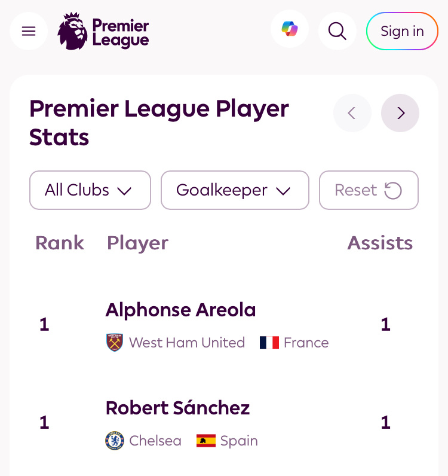Open Alphonse Areola's player profile
Screen dimensions: 448x476
(180, 310)
